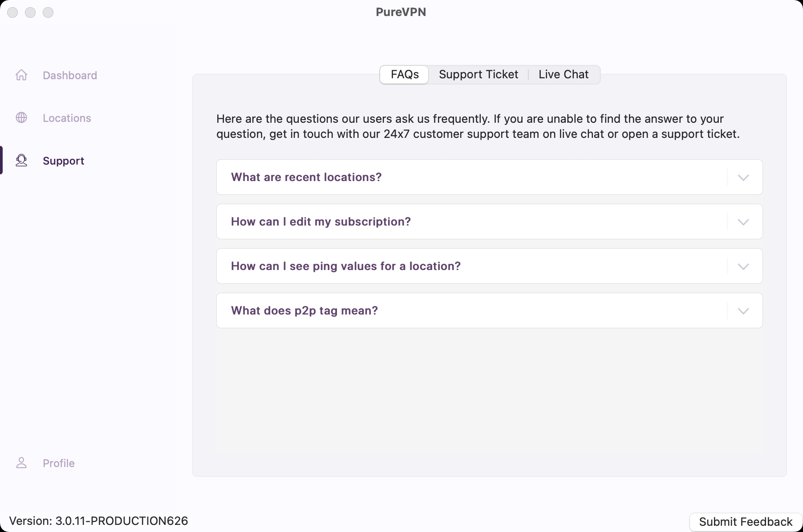This screenshot has height=532, width=803.
Task: Open the Dashboard label in the sidebar
Action: [70, 75]
